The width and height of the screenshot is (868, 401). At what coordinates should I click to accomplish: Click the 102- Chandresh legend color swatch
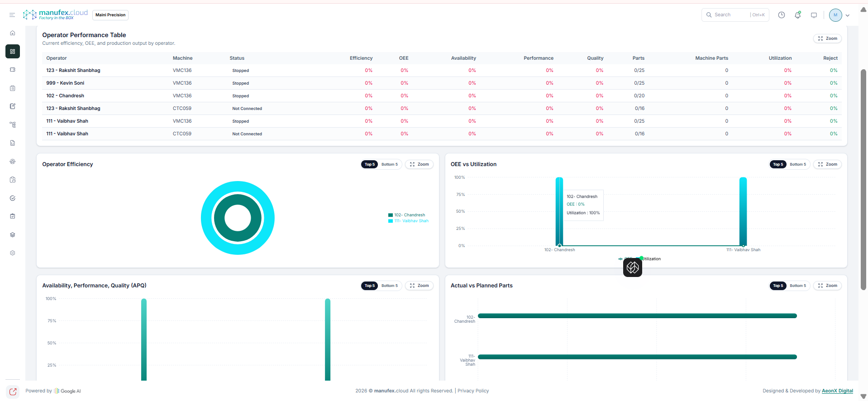390,215
